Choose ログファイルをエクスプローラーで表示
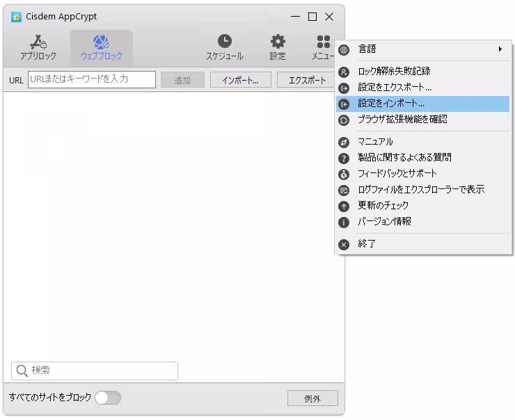This screenshot has height=420, width=515. 423,190
